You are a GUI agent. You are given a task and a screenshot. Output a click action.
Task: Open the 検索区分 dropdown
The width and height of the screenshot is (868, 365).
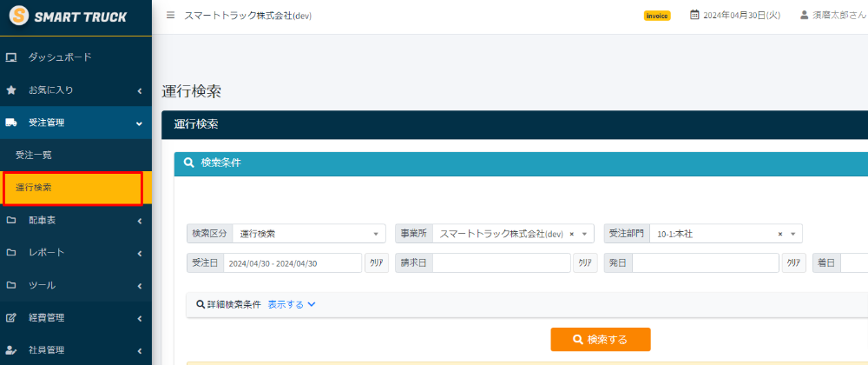309,234
